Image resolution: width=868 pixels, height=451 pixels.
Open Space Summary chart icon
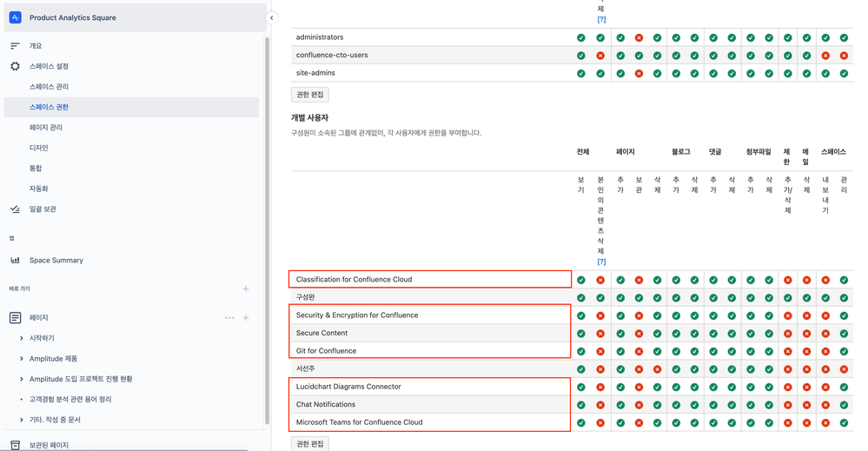coord(15,260)
